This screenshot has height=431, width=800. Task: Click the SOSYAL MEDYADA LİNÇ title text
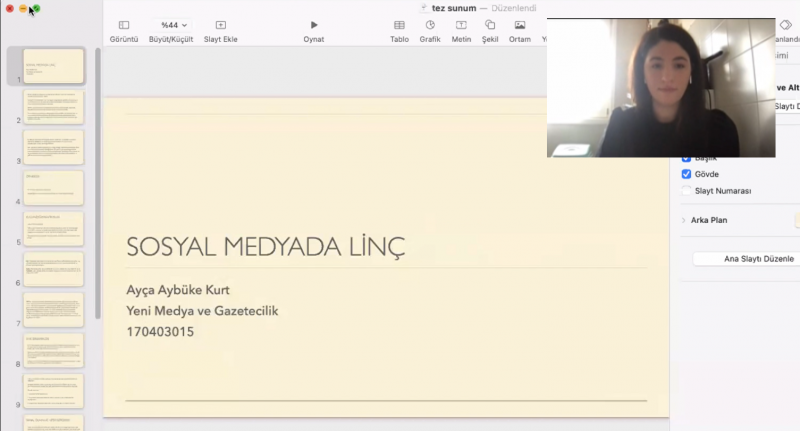(x=266, y=246)
